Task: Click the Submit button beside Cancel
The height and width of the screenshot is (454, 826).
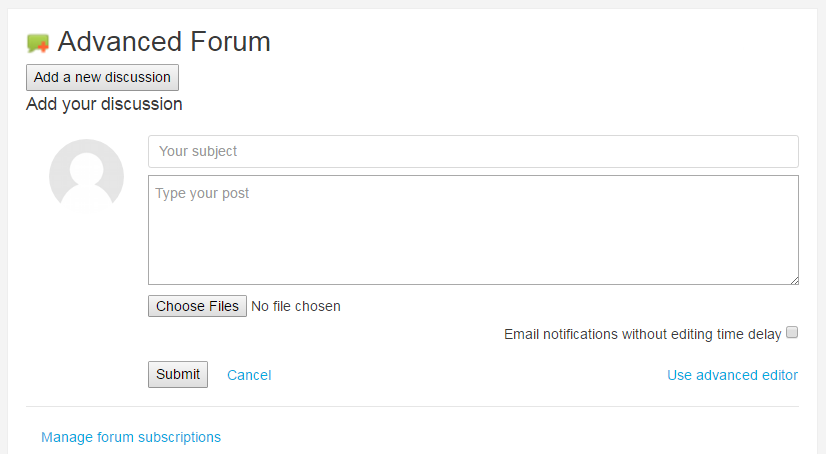Action: coord(178,374)
